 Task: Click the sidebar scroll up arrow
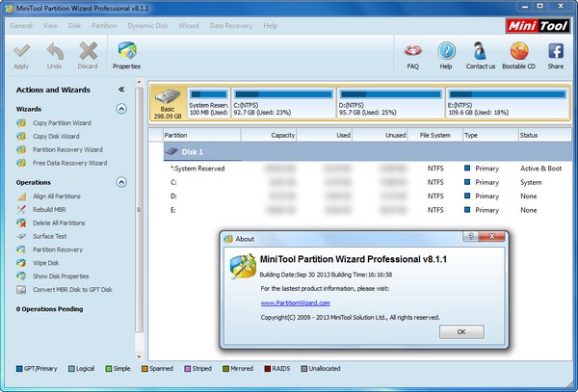(x=139, y=82)
